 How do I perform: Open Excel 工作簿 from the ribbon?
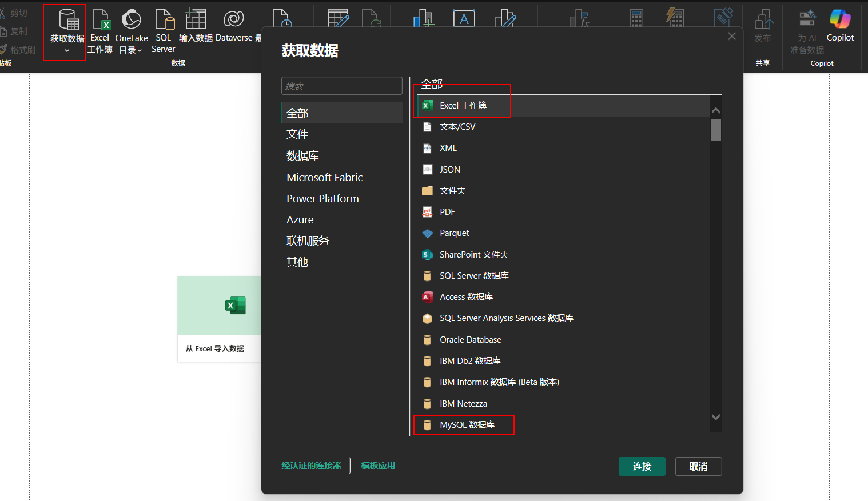[100, 31]
